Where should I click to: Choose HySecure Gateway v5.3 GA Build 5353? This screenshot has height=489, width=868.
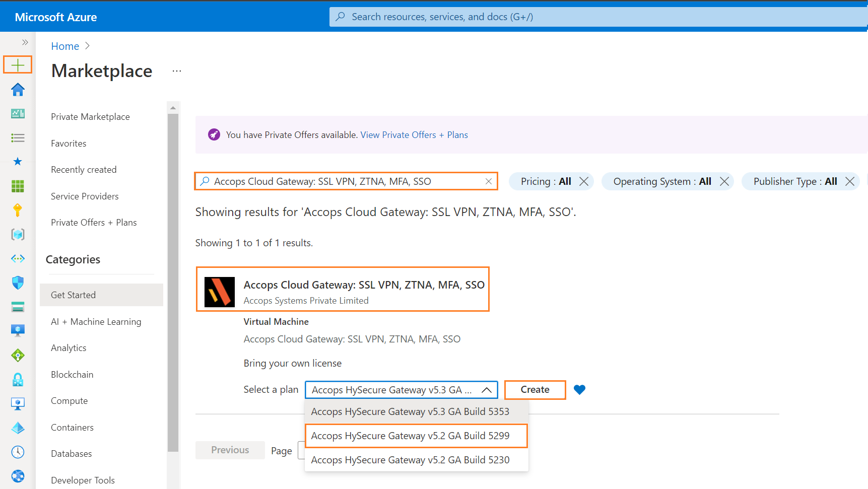pyautogui.click(x=416, y=412)
